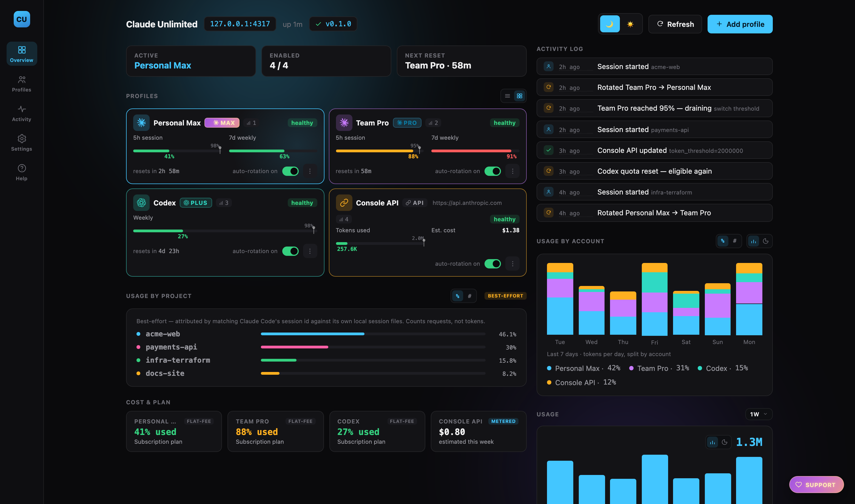Viewport: 855px width, 504px height.
Task: Click the session icon for acme-web log entry
Action: (548, 66)
